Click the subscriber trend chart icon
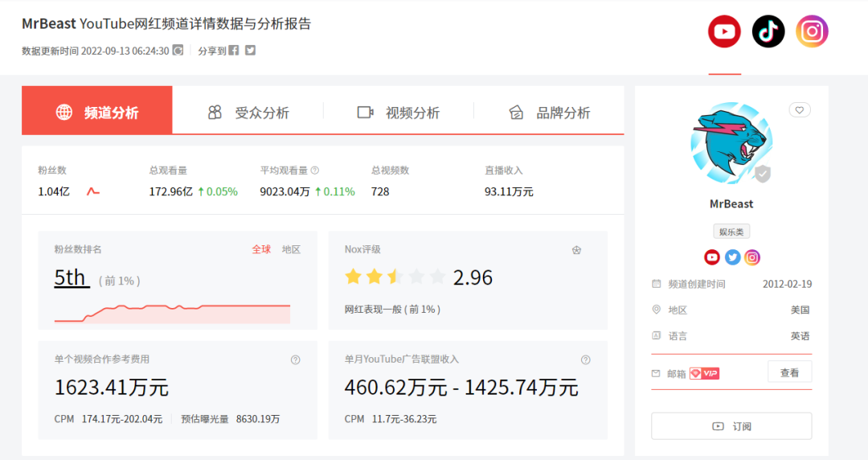Viewport: 868px width, 460px height. [93, 191]
